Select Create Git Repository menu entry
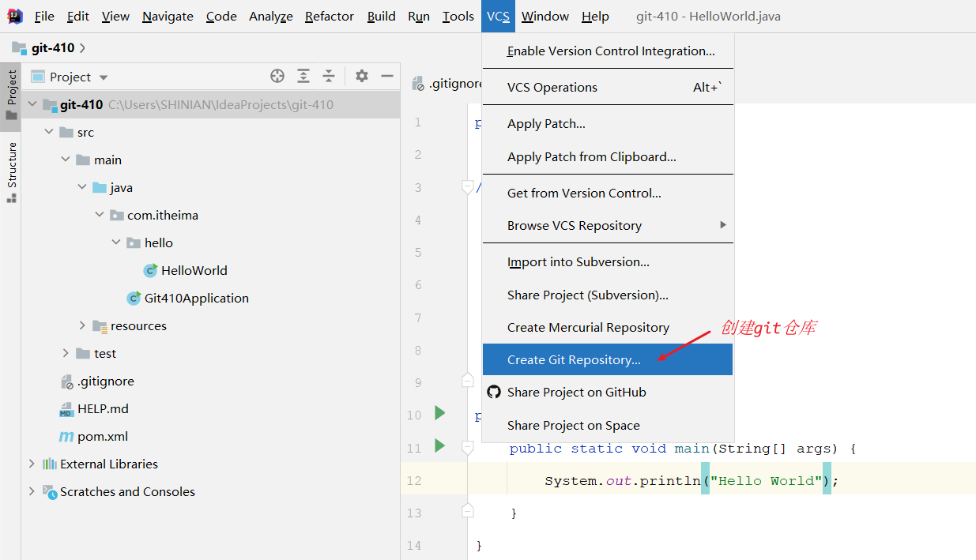Screen dimensions: 976x560 pos(574,360)
